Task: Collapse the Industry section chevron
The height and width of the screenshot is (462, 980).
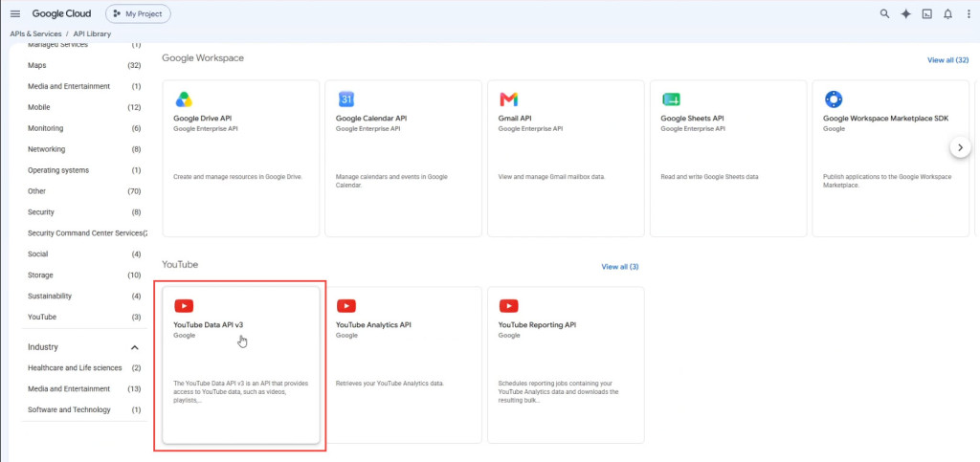Action: tap(134, 347)
